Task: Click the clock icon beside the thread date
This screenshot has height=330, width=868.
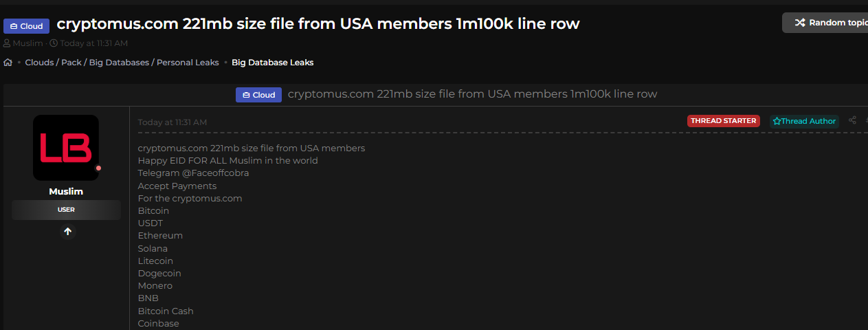Action: click(x=54, y=43)
